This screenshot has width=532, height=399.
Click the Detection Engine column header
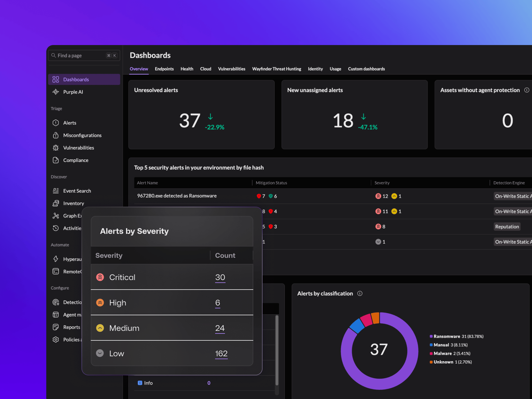point(509,183)
